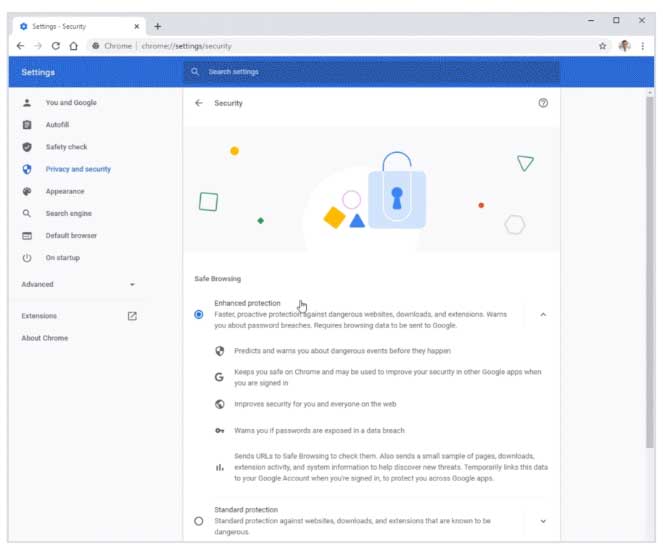This screenshot has width=663, height=558.
Task: Open Search engine settings
Action: 68,213
